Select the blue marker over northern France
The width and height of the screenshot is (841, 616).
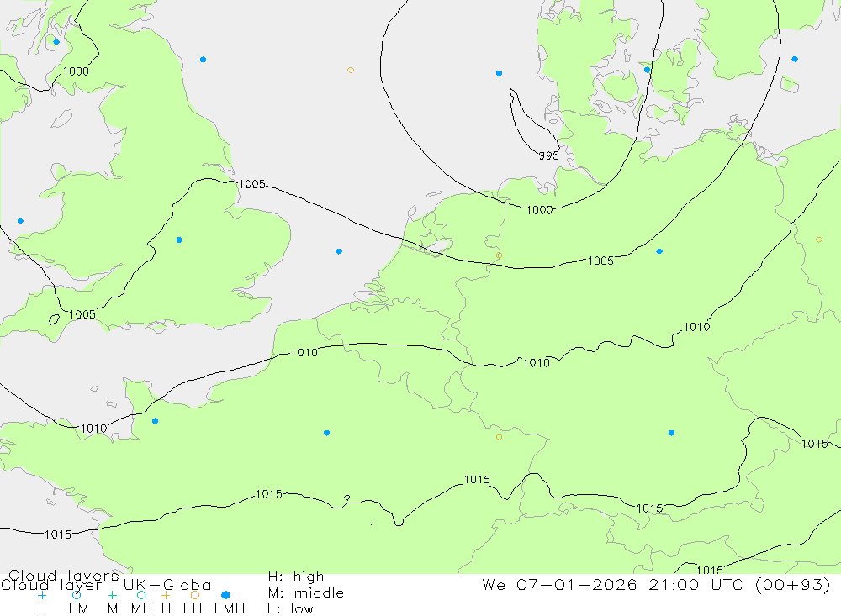pyautogui.click(x=326, y=433)
